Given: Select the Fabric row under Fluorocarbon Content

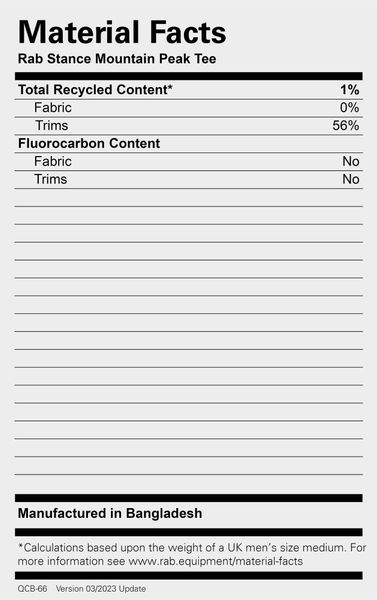Looking at the screenshot, I should click(189, 161).
